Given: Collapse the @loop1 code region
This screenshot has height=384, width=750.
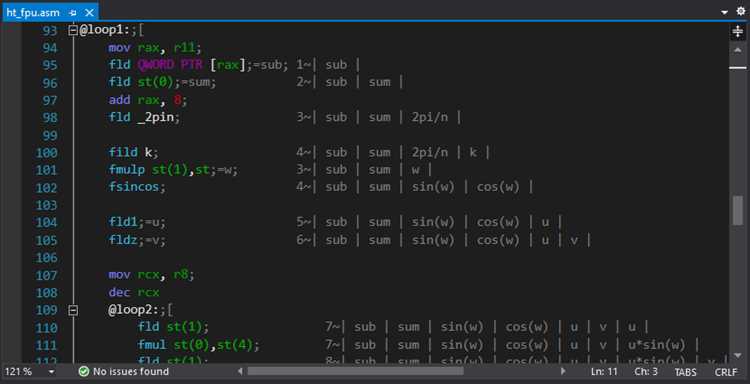Looking at the screenshot, I should click(73, 30).
